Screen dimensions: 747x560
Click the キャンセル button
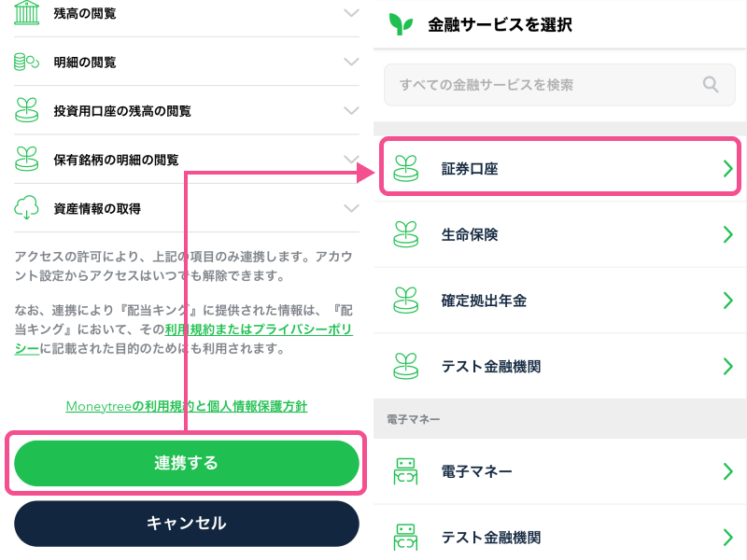coord(186,523)
